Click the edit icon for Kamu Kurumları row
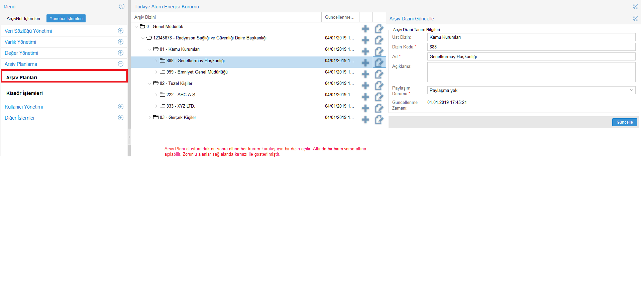This screenshot has height=290, width=644. click(379, 51)
